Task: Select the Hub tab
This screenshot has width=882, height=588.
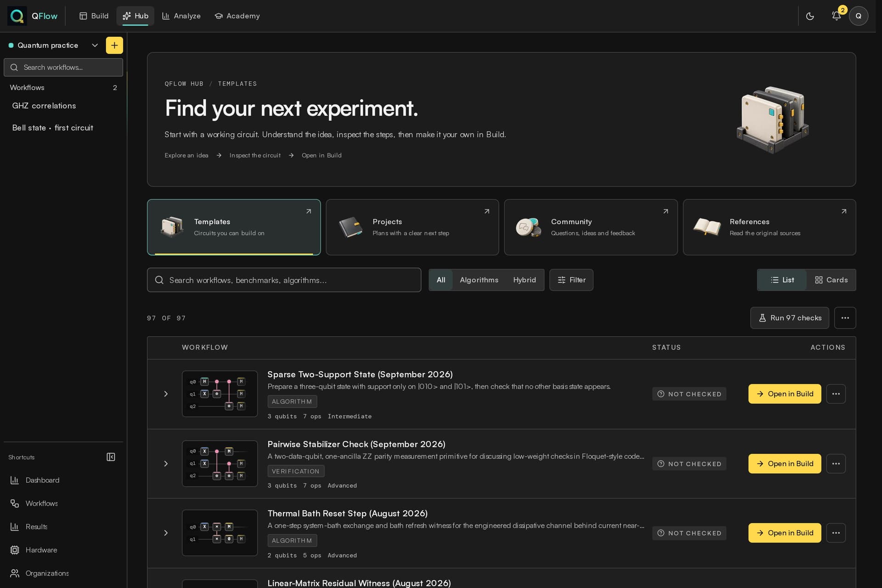Action: point(135,16)
